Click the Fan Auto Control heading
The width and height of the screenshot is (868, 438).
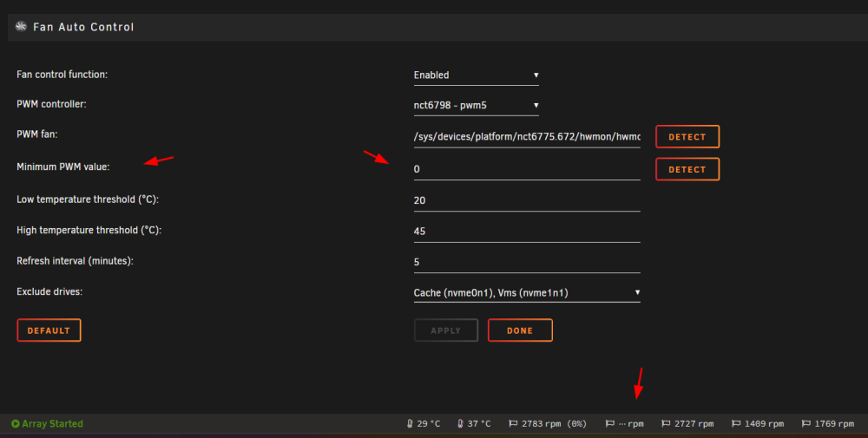pos(83,27)
